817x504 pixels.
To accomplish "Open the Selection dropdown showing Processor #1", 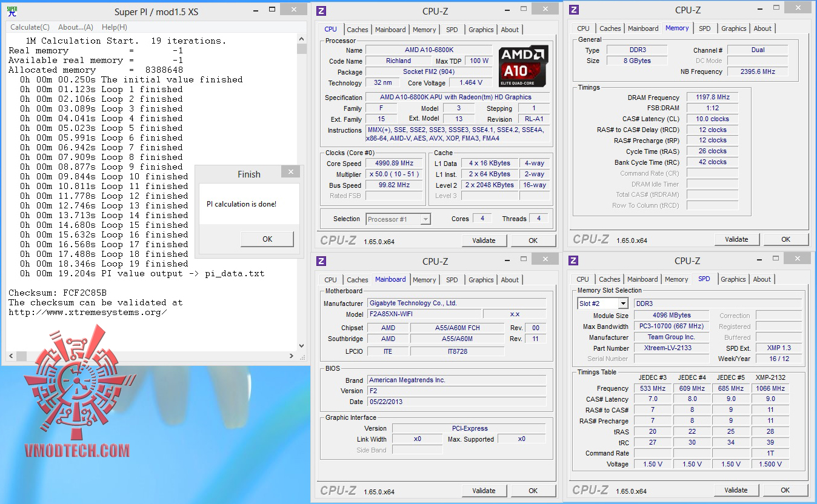I will 398,219.
